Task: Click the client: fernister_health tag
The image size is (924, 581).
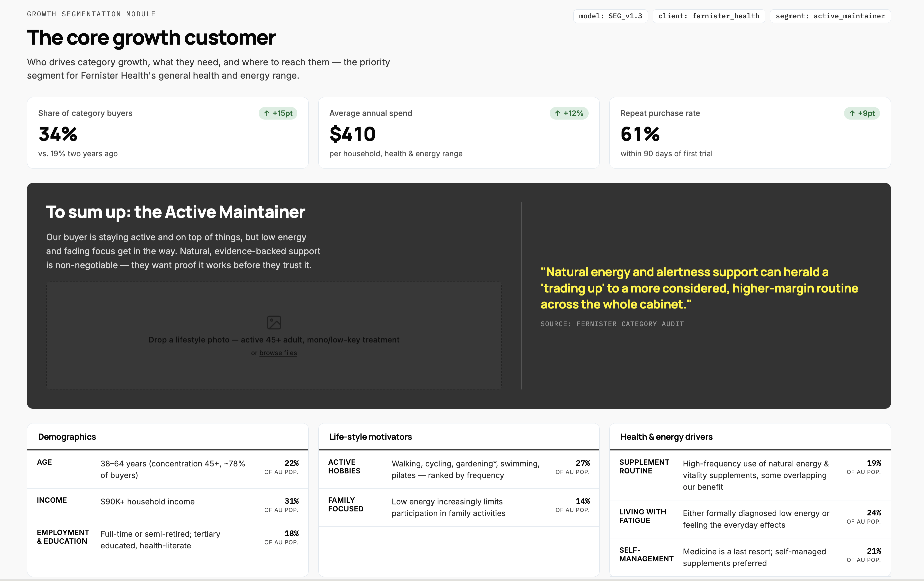Action: click(x=709, y=16)
